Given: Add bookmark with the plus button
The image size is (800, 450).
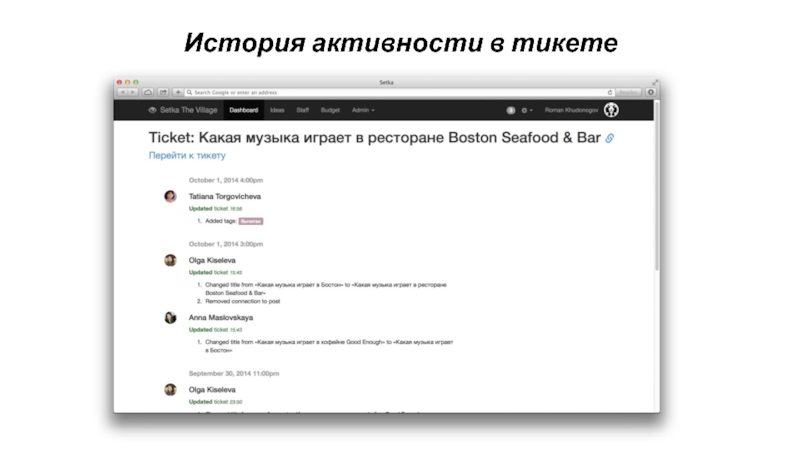Looking at the screenshot, I should (178, 92).
